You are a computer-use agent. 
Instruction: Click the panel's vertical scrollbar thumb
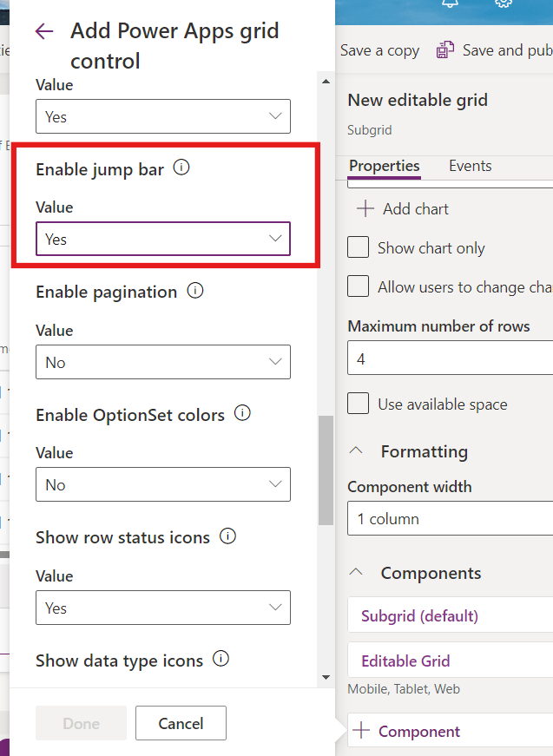[x=326, y=470]
